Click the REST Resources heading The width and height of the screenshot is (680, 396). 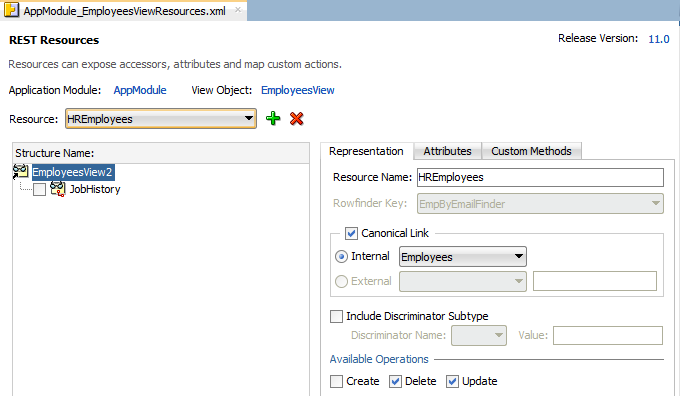54,40
